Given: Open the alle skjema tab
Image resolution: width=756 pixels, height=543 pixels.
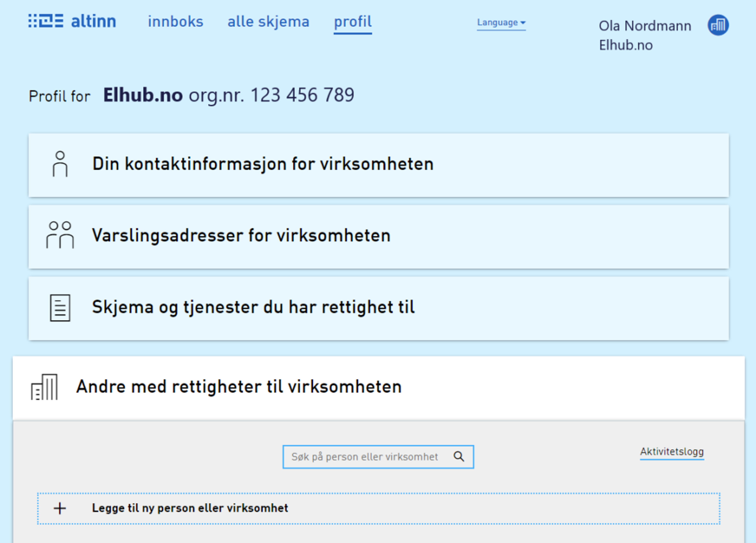Looking at the screenshot, I should [x=268, y=22].
